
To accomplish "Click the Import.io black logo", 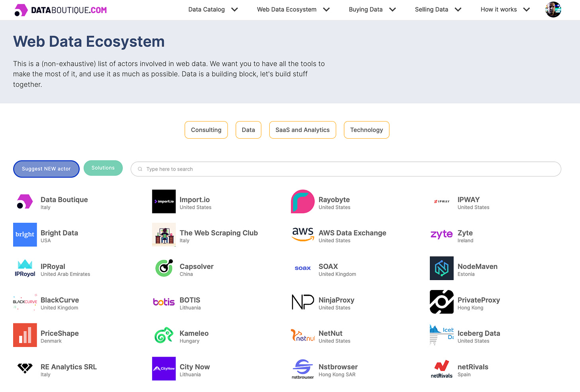I will tap(164, 202).
